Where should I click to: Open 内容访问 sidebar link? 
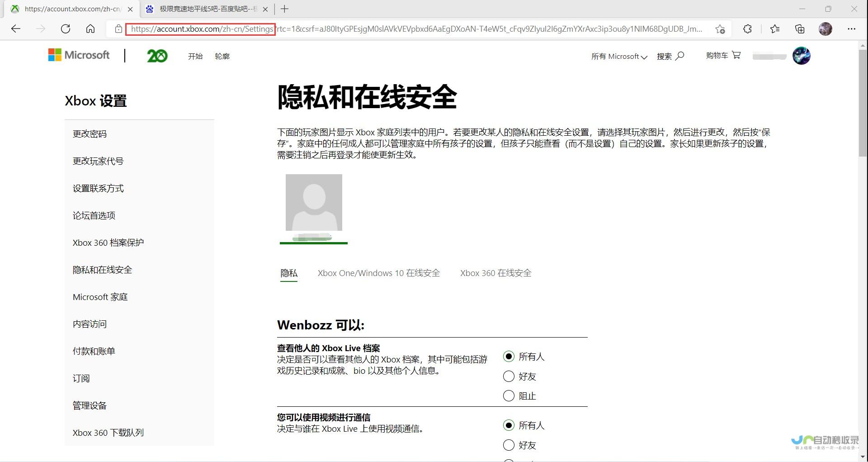(x=90, y=324)
